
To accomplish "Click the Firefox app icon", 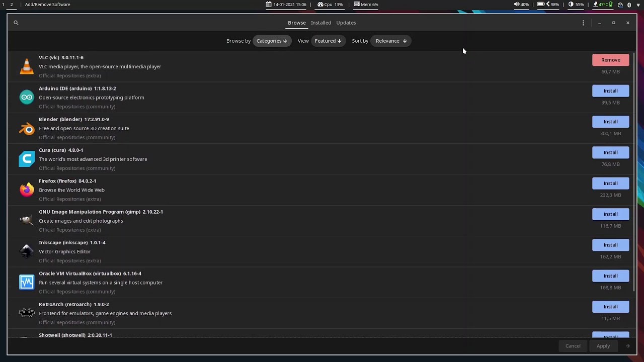I will coord(27,190).
